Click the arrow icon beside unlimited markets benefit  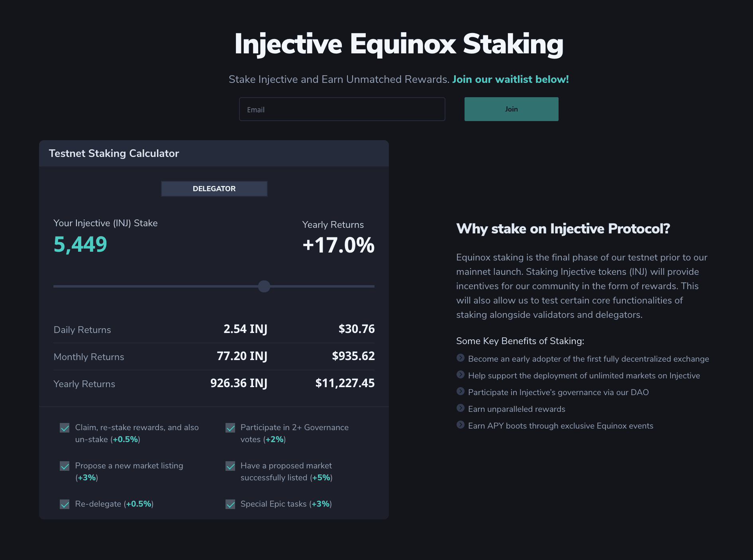[x=460, y=375]
